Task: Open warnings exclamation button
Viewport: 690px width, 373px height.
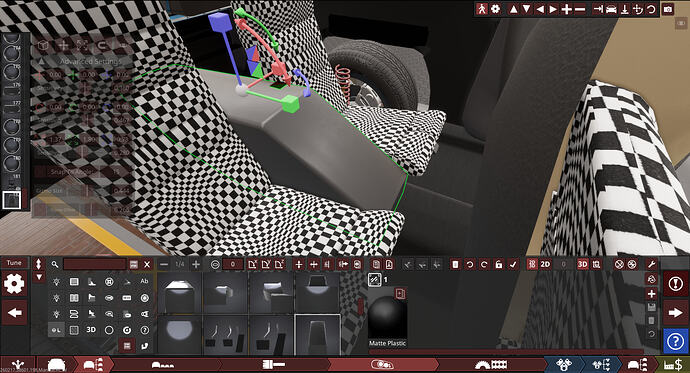Action: [x=675, y=284]
